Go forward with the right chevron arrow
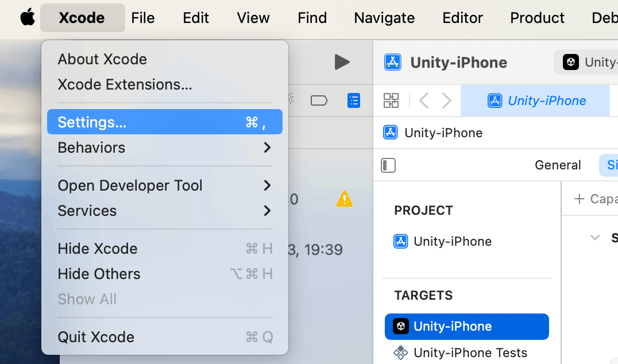618x364 pixels. click(x=446, y=100)
